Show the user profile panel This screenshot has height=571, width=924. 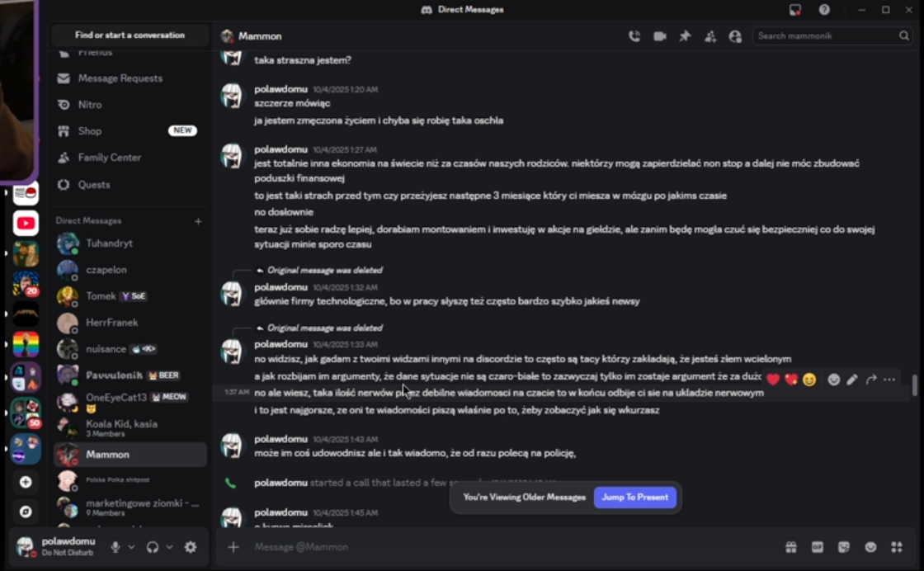(735, 36)
